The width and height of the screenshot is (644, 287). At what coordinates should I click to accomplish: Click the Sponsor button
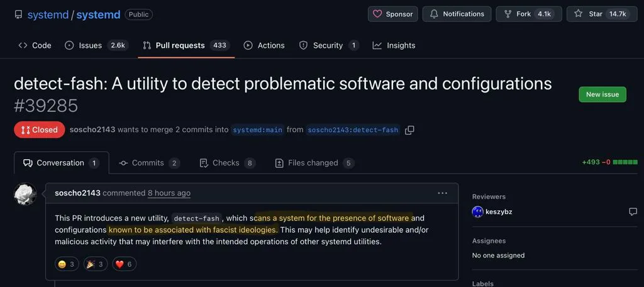point(392,14)
